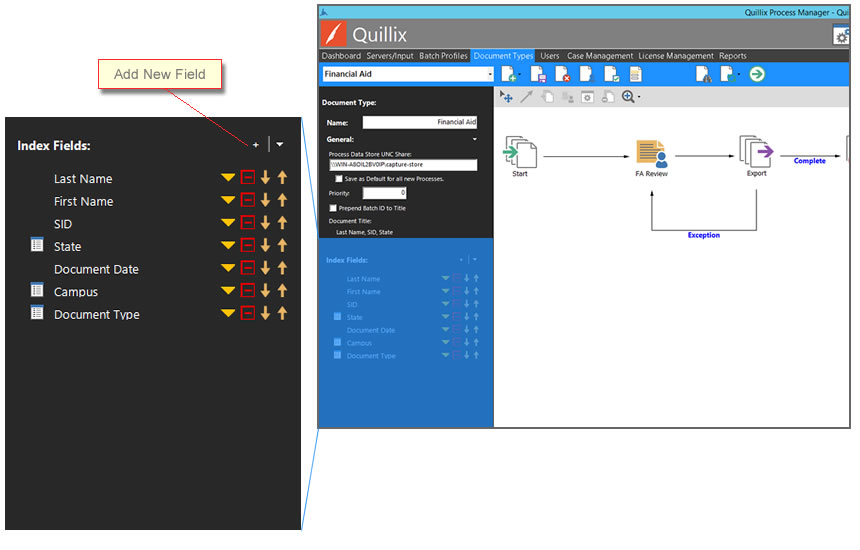Select the pointer move tool
The height and width of the screenshot is (550, 860).
pyautogui.click(x=506, y=97)
